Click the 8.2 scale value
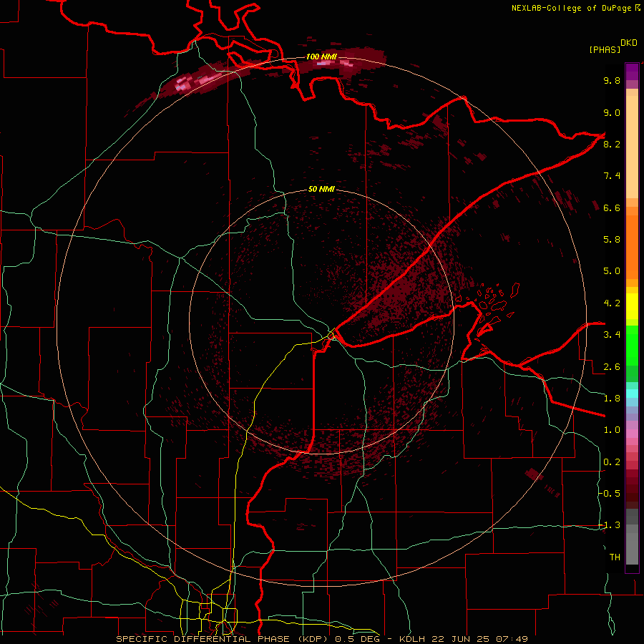 coord(612,144)
